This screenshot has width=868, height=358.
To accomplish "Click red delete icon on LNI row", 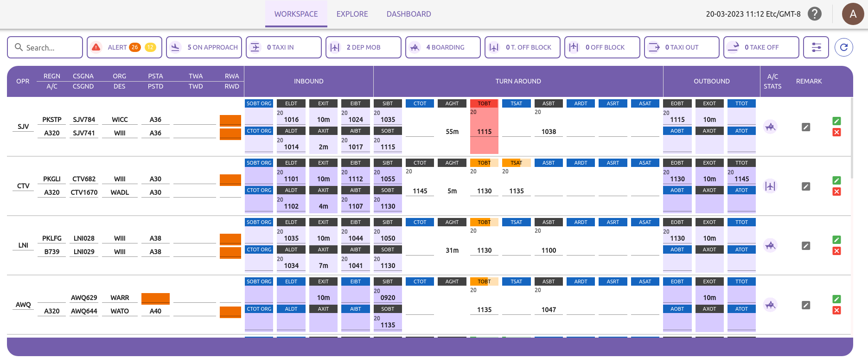I will (836, 251).
